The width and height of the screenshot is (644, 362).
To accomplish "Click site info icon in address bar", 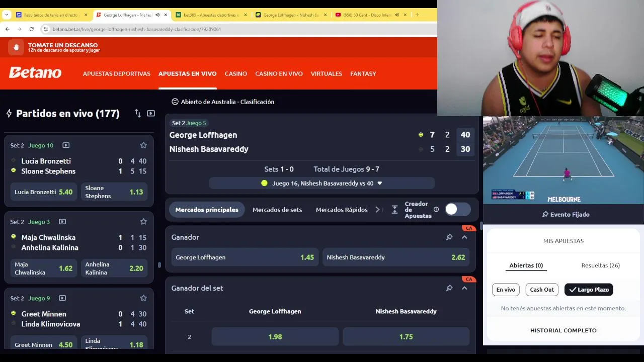I will 46,29.
